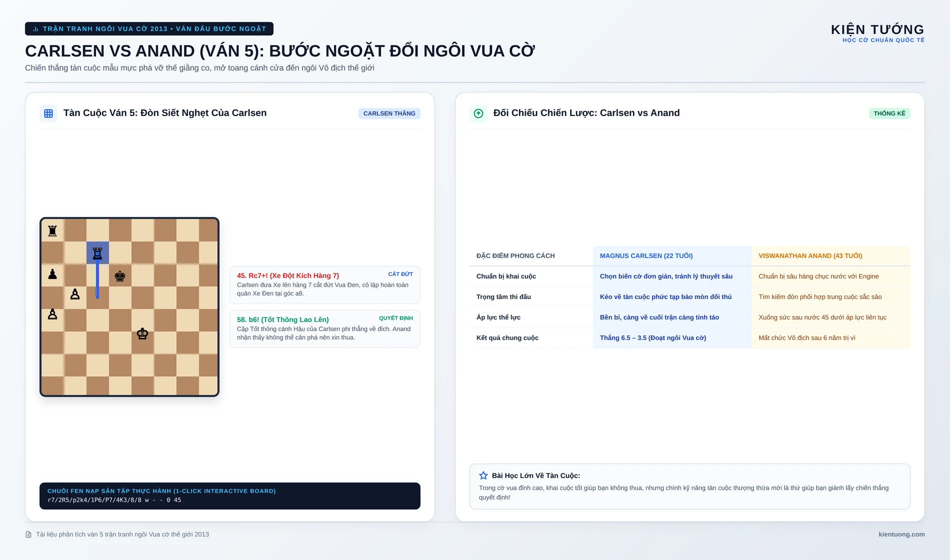Select the black pawn on a6
950x560 pixels.
pos(52,274)
